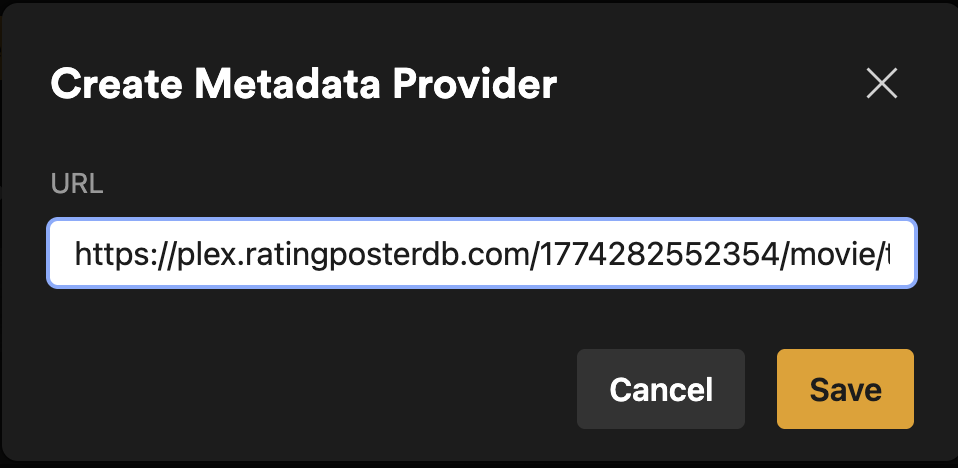Image resolution: width=958 pixels, height=468 pixels.
Task: Discard changes with Cancel
Action: pyautogui.click(x=660, y=389)
